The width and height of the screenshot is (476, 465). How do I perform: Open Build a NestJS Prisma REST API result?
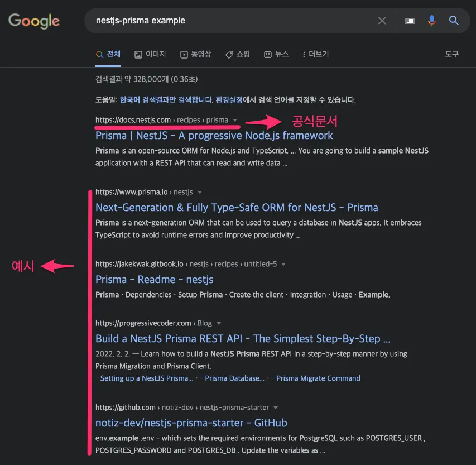tap(243, 339)
